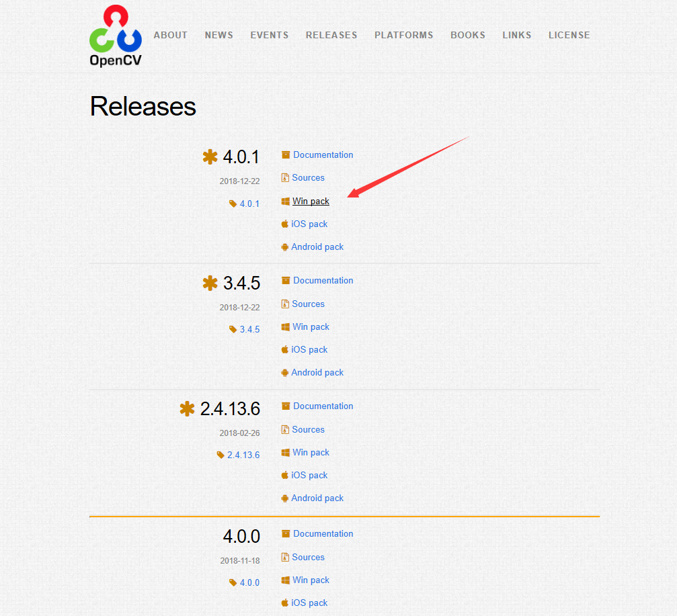
Task: Click the Windows icon beside 3.4.5 Win pack
Action: tap(286, 327)
